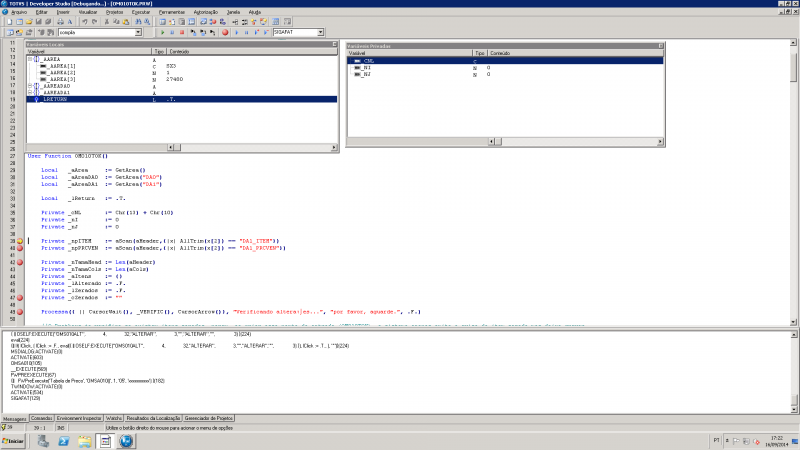
Task: Click the Tipo header in local variables panel
Action: click(x=159, y=52)
